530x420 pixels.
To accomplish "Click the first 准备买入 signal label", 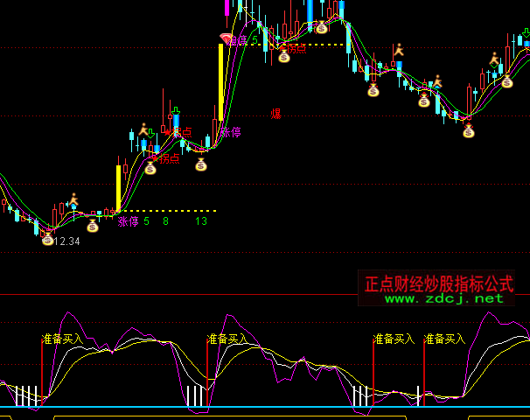I will click(x=62, y=339).
